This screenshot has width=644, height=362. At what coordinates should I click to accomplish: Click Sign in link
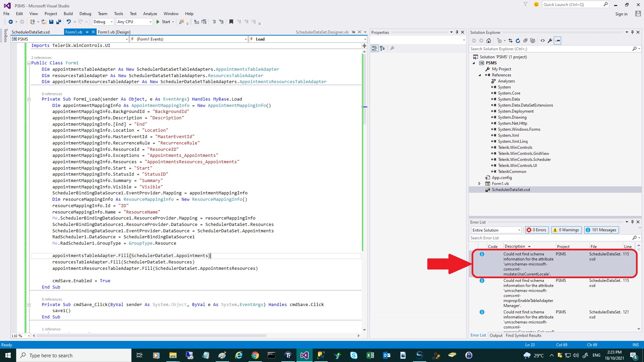tap(621, 14)
